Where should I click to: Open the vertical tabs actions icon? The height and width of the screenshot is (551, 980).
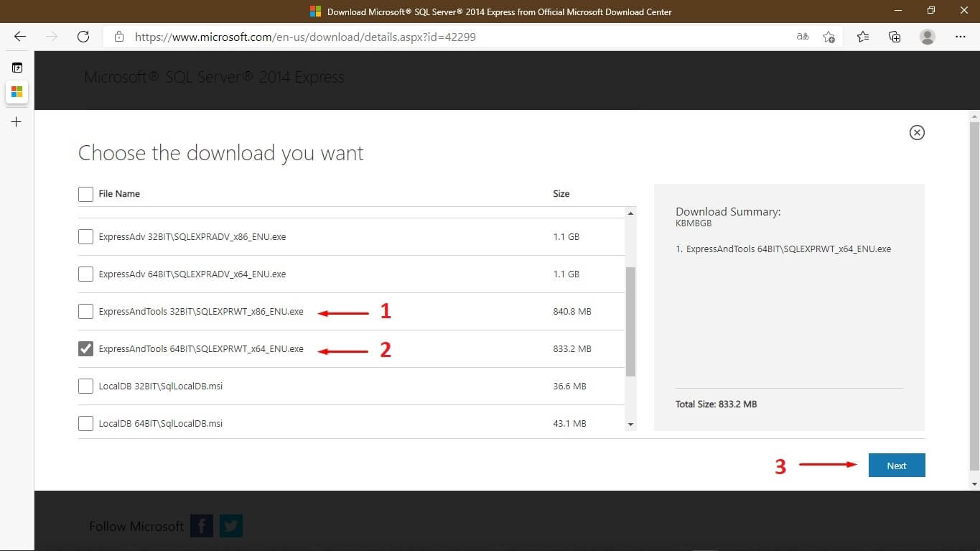coord(17,68)
